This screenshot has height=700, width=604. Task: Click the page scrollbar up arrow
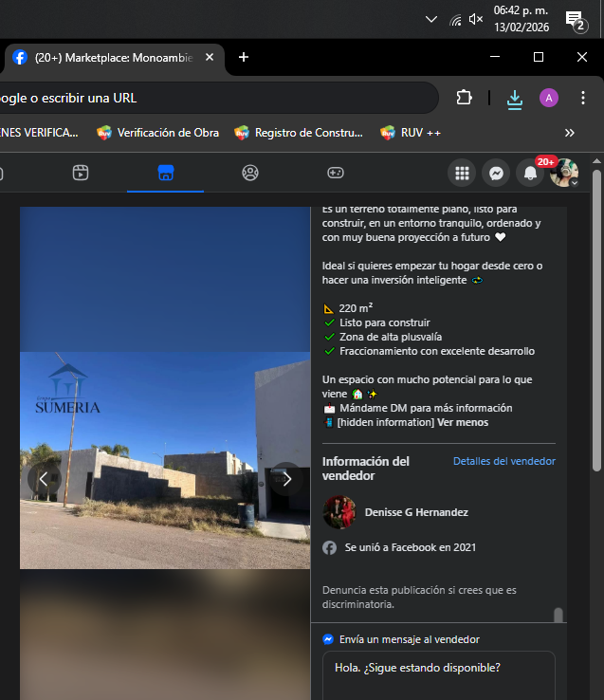click(x=596, y=161)
